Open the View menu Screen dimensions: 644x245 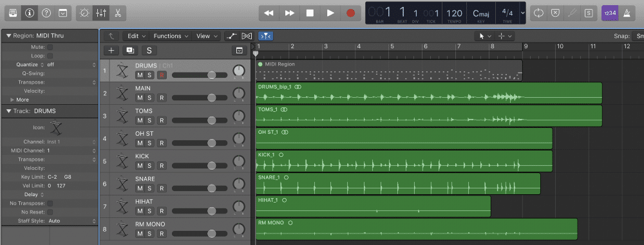(x=206, y=36)
